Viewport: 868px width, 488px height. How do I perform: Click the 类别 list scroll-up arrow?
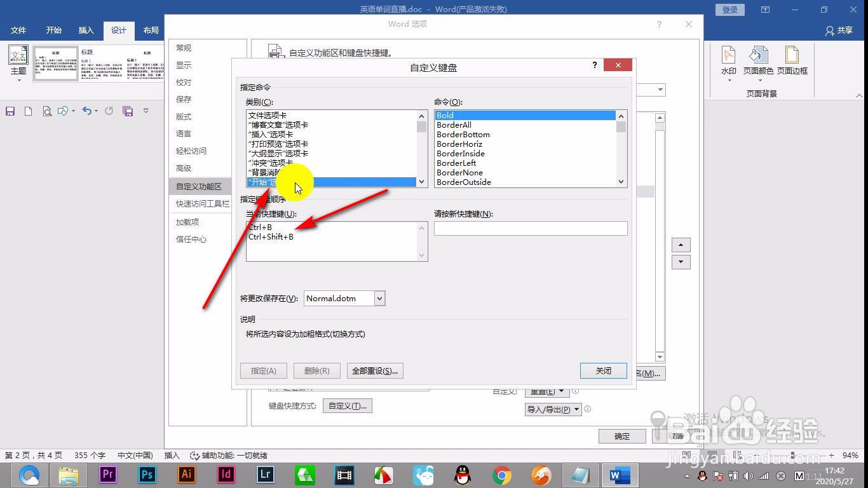click(x=421, y=116)
